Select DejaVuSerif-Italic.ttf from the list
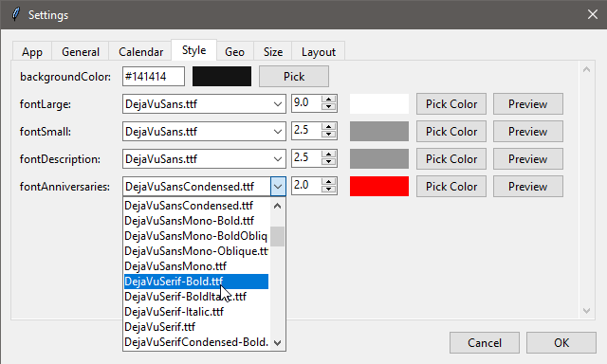This screenshot has width=607, height=364. click(x=196, y=312)
